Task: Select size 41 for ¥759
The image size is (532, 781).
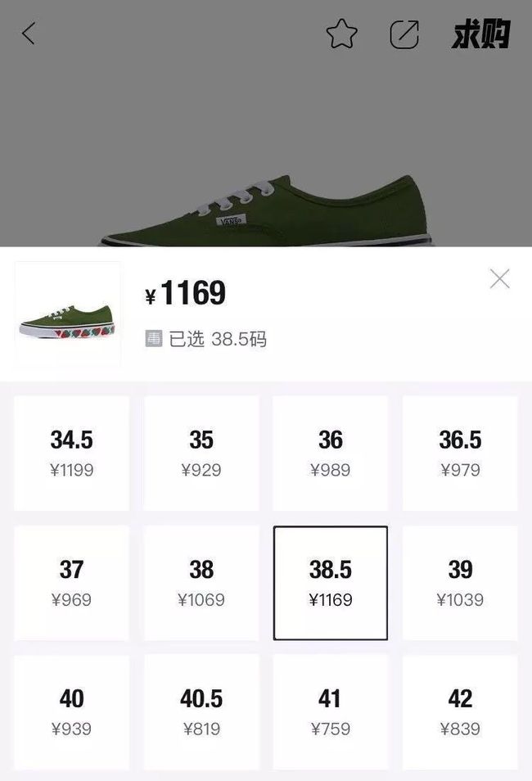Action: [331, 713]
